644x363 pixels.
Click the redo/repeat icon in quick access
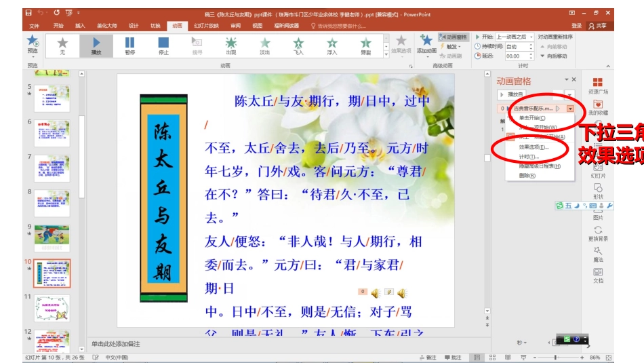[56, 13]
